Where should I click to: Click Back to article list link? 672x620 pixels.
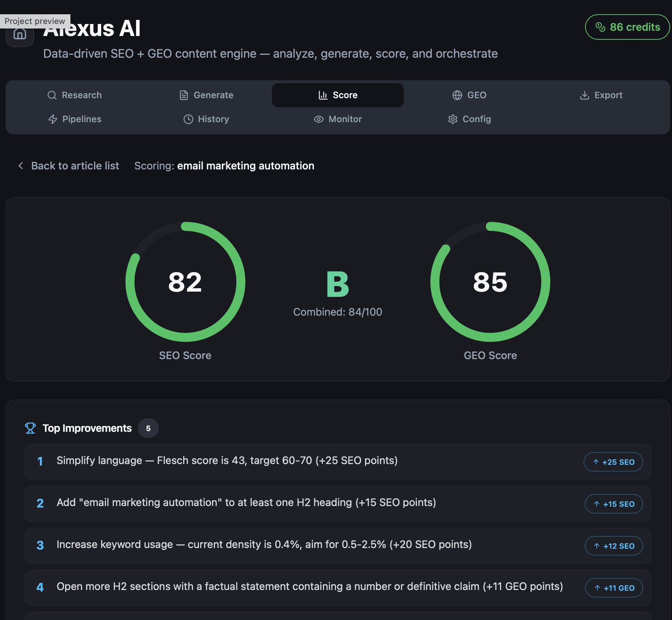(68, 166)
